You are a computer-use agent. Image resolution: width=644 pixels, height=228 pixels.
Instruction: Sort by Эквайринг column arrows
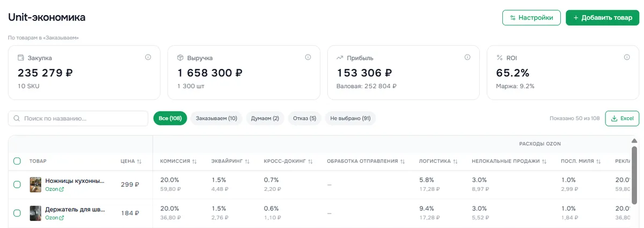[248, 161]
